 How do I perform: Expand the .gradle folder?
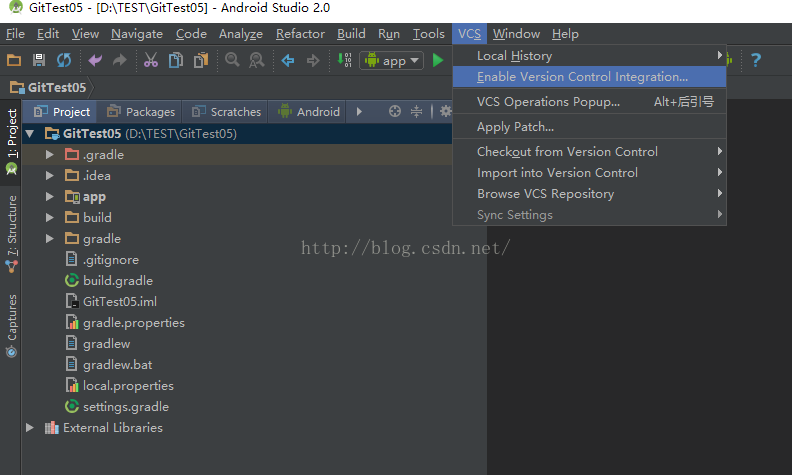50,155
